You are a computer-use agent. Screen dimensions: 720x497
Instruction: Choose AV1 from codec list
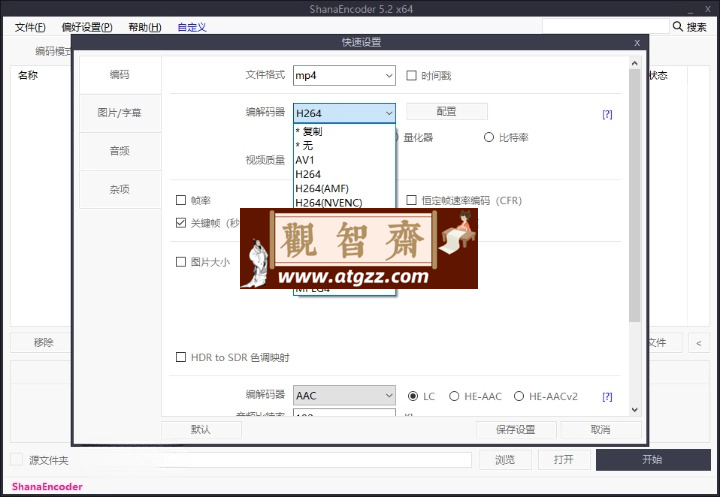[344, 160]
